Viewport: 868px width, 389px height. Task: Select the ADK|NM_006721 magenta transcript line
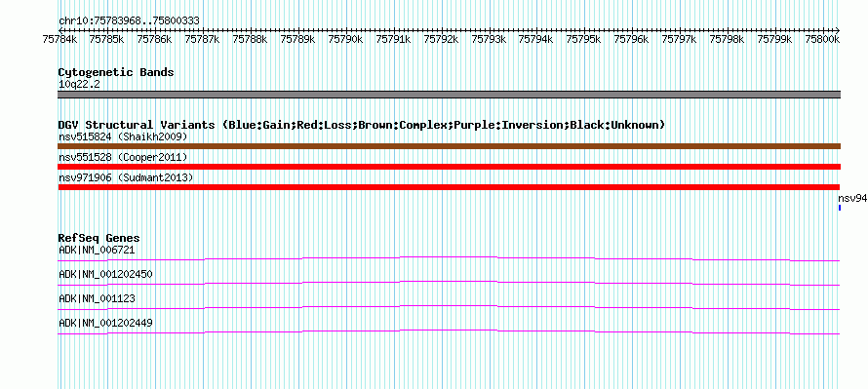point(449,259)
